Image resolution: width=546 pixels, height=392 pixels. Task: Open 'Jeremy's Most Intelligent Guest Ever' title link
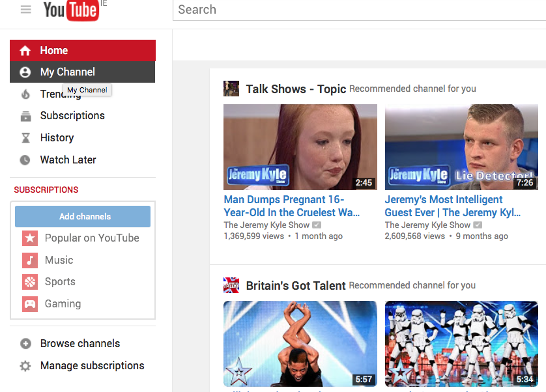pyautogui.click(x=453, y=206)
